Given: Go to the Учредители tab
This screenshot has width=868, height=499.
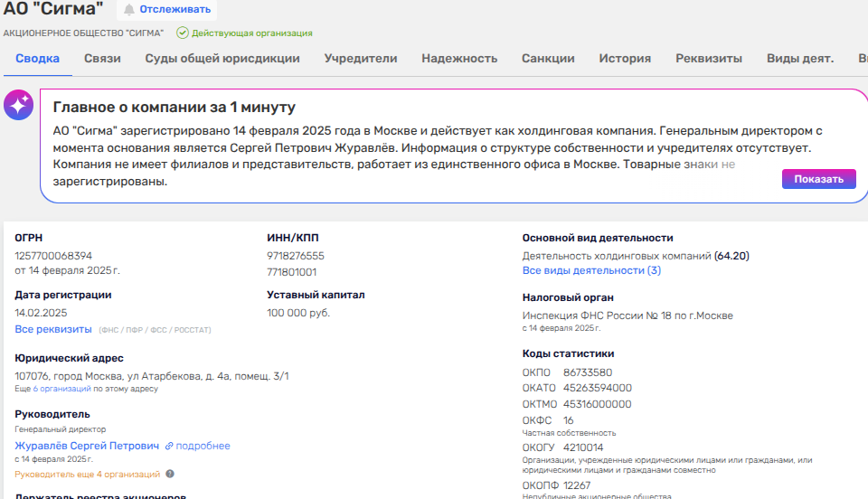Looking at the screenshot, I should click(x=361, y=59).
